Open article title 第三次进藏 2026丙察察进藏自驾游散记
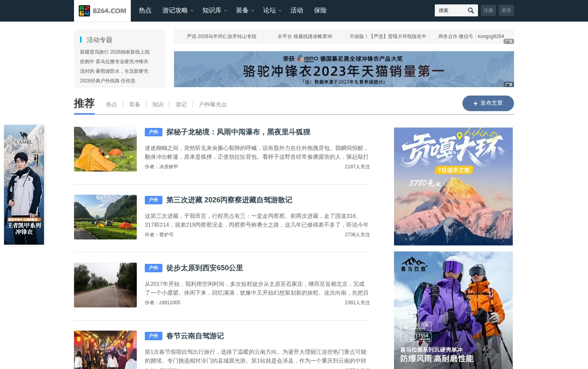The width and height of the screenshot is (588, 369). [x=229, y=200]
